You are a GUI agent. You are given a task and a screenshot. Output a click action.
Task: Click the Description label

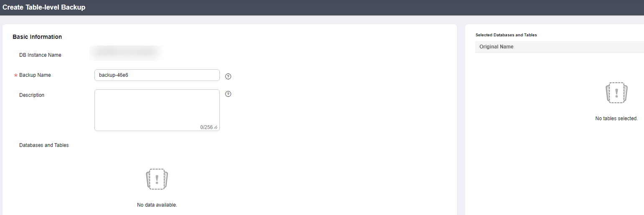point(32,95)
